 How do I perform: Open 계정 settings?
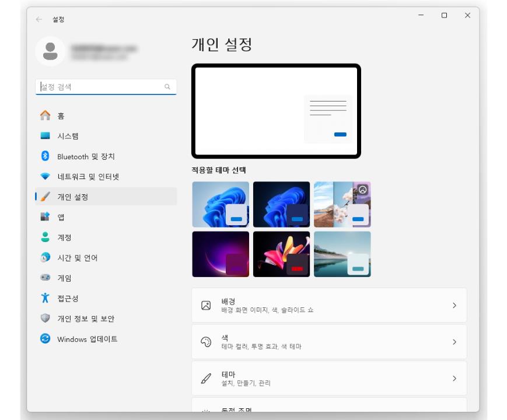[x=106, y=237]
